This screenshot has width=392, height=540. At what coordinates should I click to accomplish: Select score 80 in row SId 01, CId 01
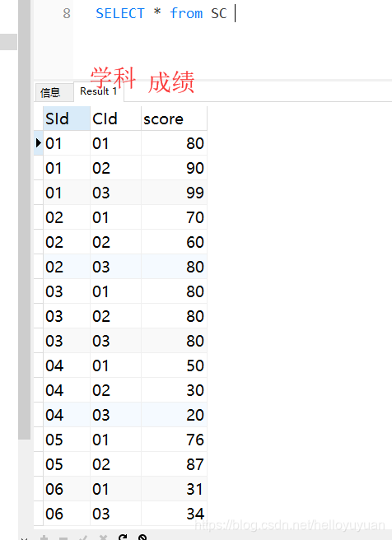pyautogui.click(x=174, y=143)
